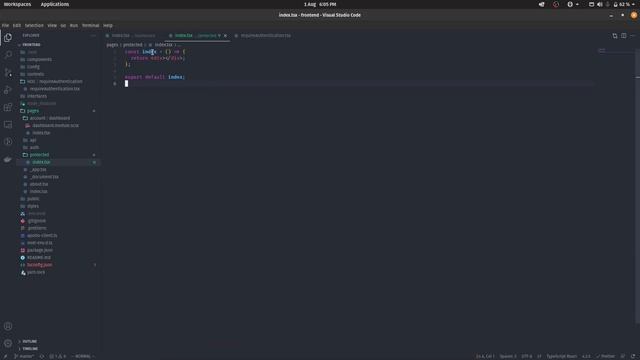Open the TypeScript React language mode selector
Image resolution: width=640 pixels, height=360 pixels.
[x=562, y=356]
